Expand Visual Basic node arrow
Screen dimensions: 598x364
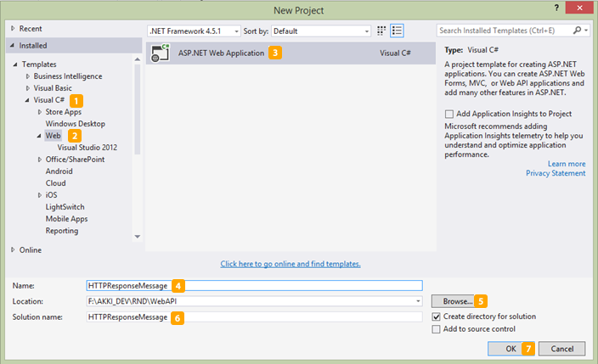tap(27, 88)
